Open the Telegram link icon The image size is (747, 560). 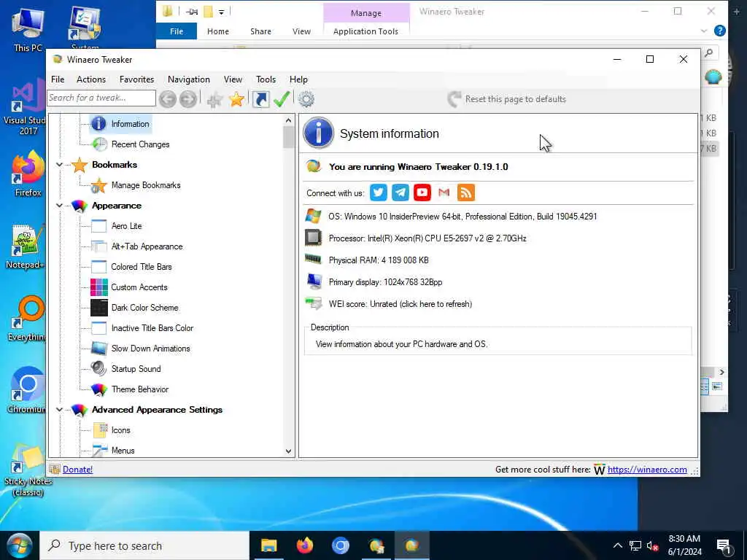[400, 192]
